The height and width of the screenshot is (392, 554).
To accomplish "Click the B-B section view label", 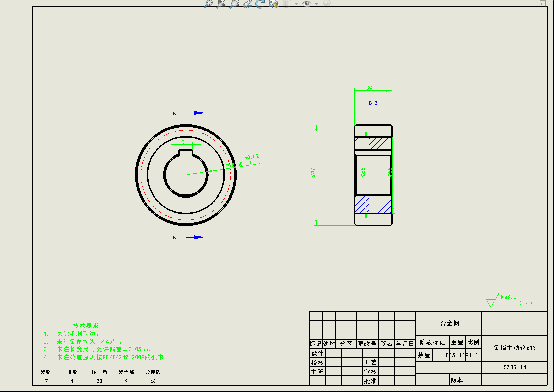I will pos(373,103).
